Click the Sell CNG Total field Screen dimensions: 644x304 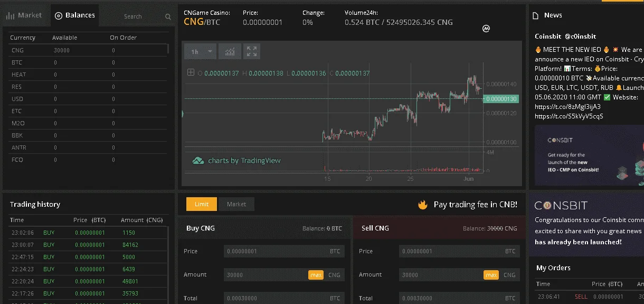459,298
